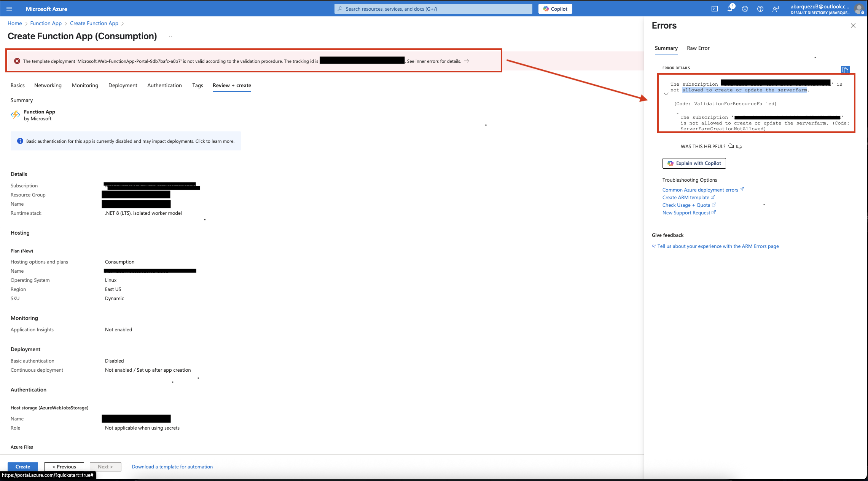
Task: Open Common Azure deployment errors link
Action: pyautogui.click(x=703, y=190)
